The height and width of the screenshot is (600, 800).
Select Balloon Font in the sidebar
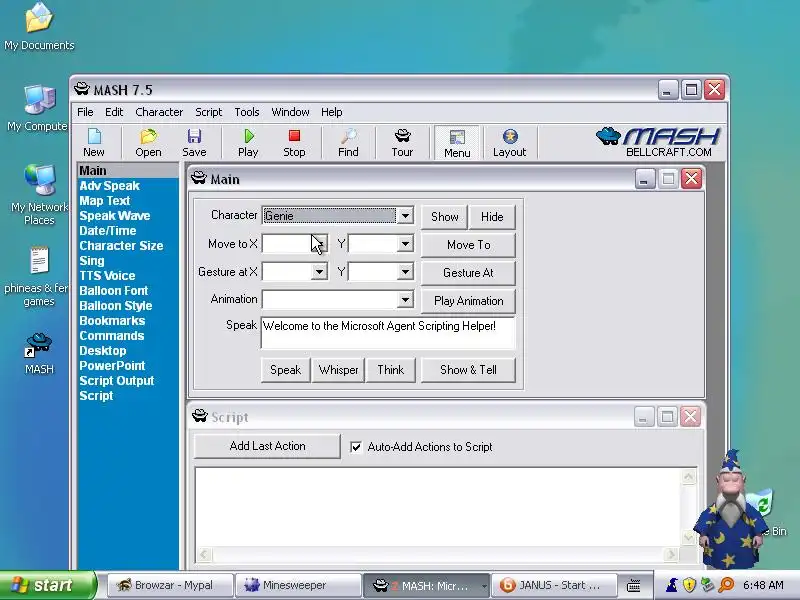point(113,291)
